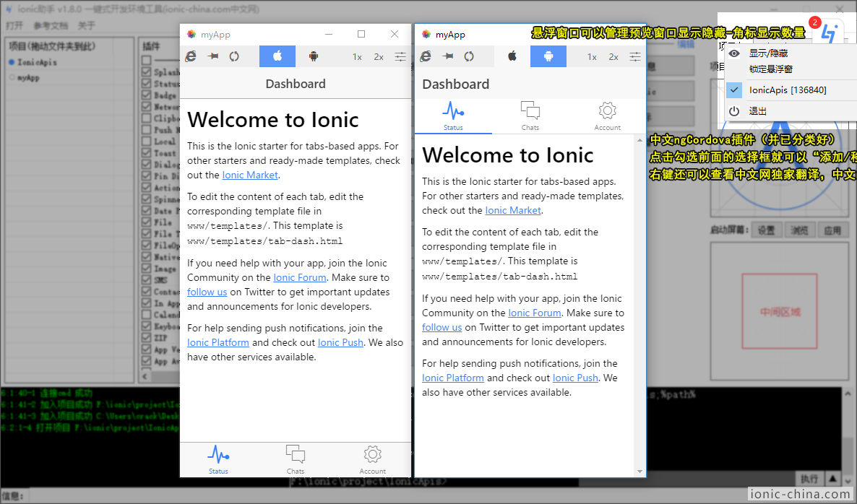857x504 pixels.
Task: Select the IonicApis project radio button
Action: 12,62
